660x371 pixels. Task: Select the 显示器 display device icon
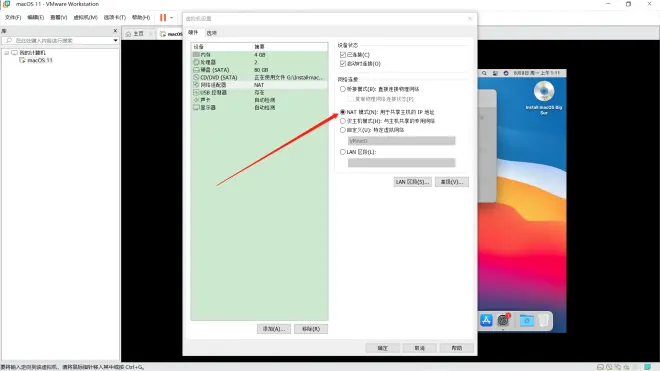pyautogui.click(x=196, y=108)
